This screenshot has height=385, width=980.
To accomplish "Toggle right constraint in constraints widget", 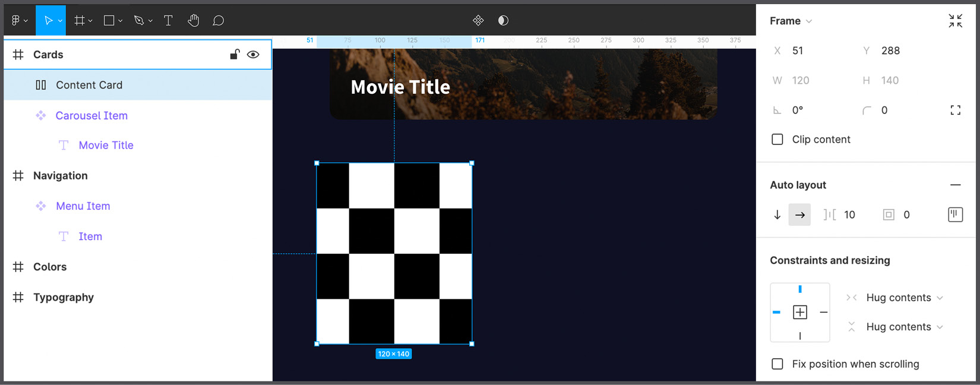I will [824, 312].
